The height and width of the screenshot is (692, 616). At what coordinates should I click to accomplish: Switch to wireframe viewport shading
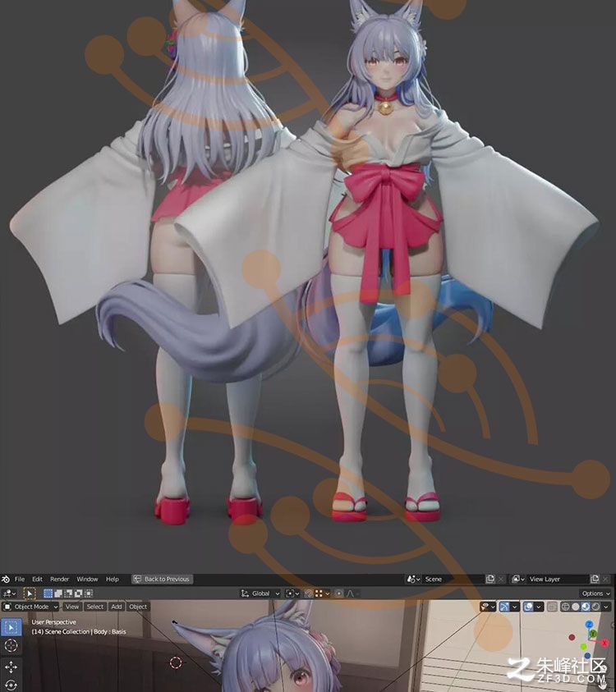tap(565, 607)
